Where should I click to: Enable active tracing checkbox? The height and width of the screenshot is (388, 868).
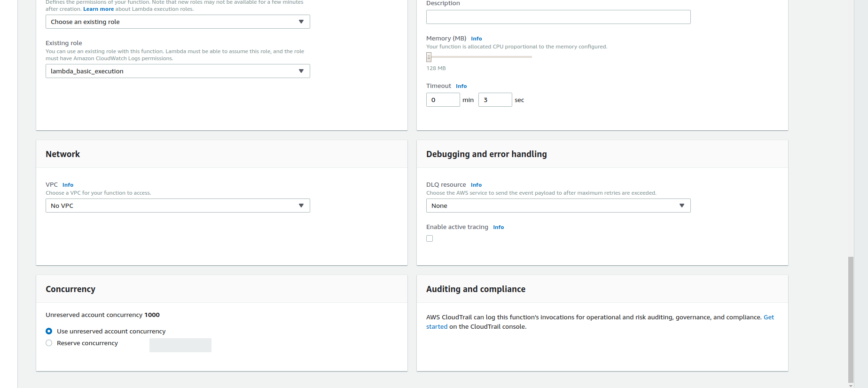coord(430,238)
